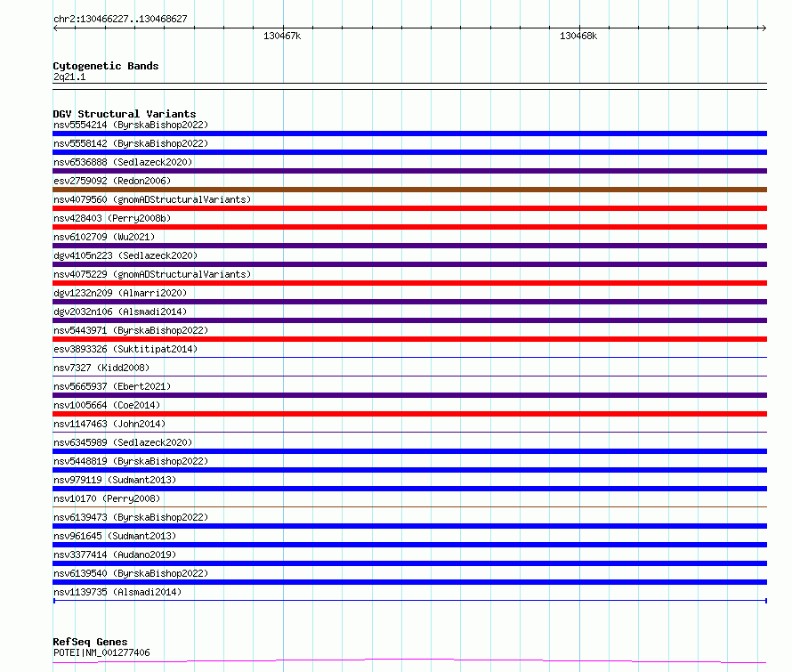Click the right arrow of the ruler

tap(764, 28)
